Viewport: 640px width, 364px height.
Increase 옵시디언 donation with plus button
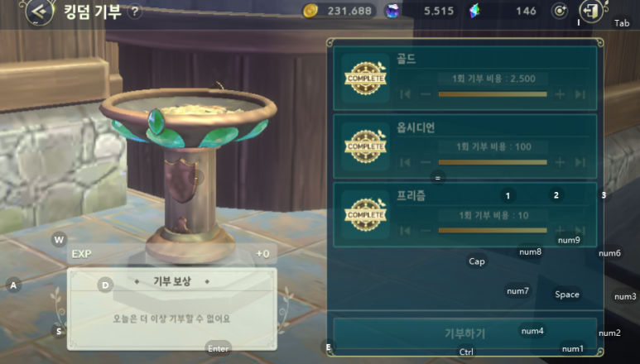point(560,162)
